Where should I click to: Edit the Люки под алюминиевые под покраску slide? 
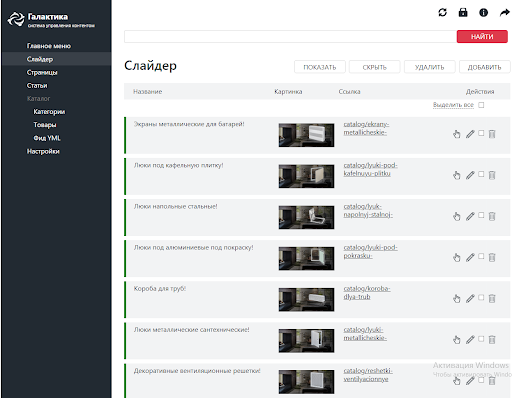470,257
